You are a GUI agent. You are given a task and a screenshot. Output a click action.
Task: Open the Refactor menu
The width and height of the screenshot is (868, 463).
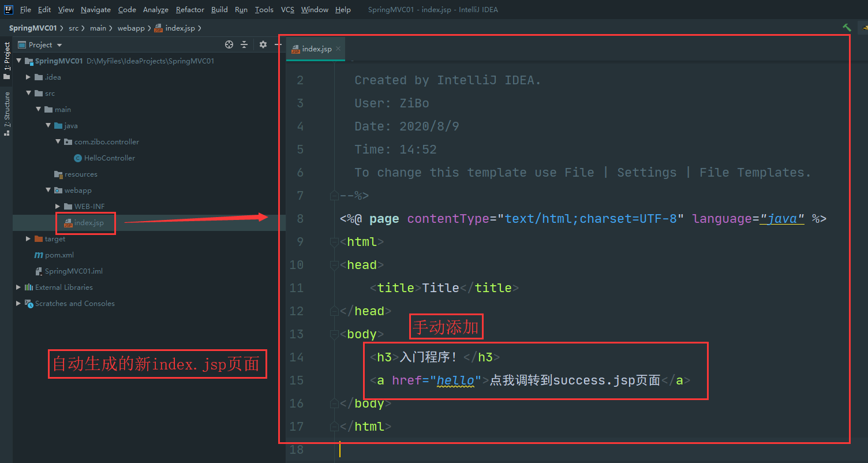[190, 10]
